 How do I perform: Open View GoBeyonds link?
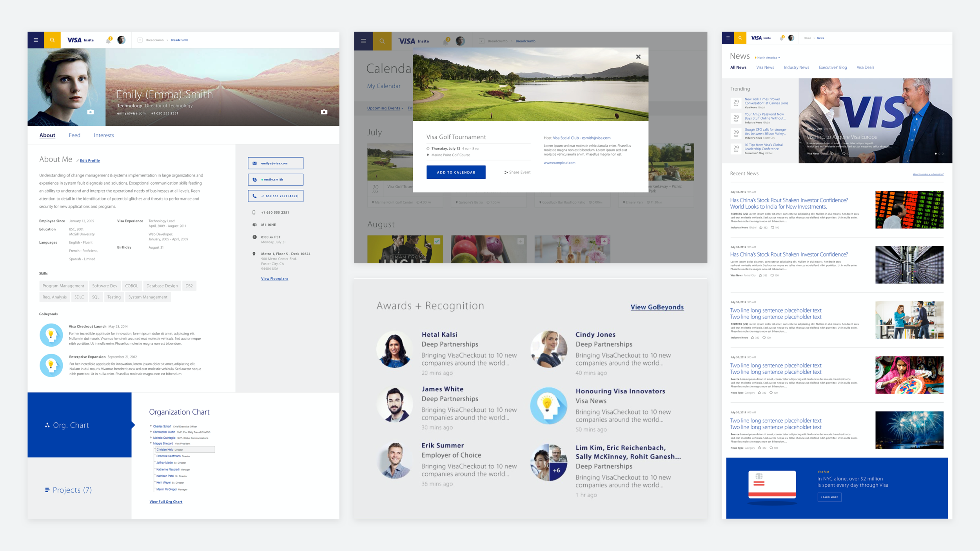click(x=657, y=307)
